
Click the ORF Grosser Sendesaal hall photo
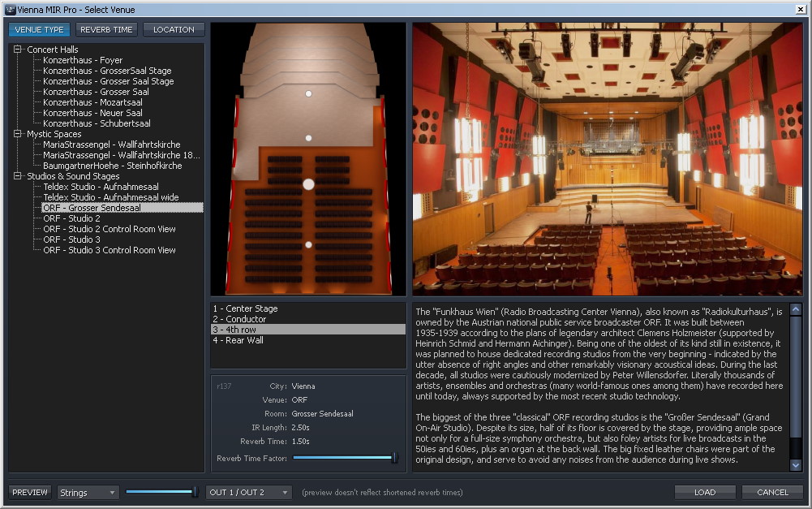[x=608, y=159]
